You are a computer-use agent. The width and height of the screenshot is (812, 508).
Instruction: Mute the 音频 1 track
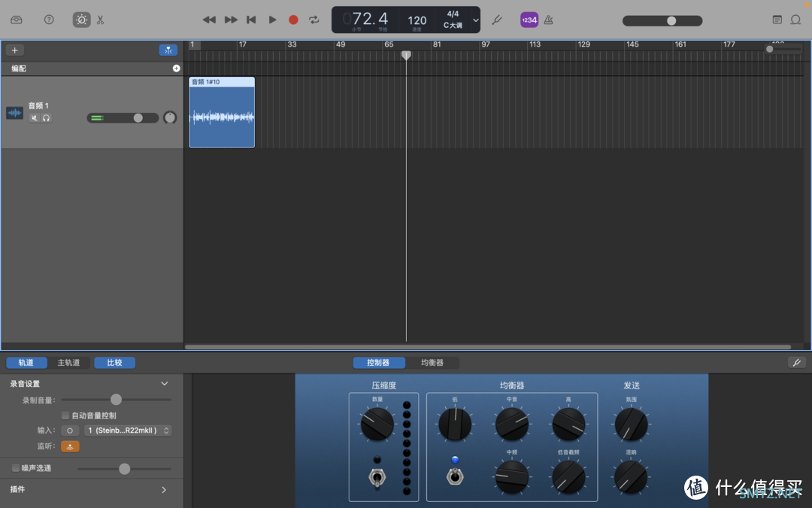pyautogui.click(x=34, y=117)
